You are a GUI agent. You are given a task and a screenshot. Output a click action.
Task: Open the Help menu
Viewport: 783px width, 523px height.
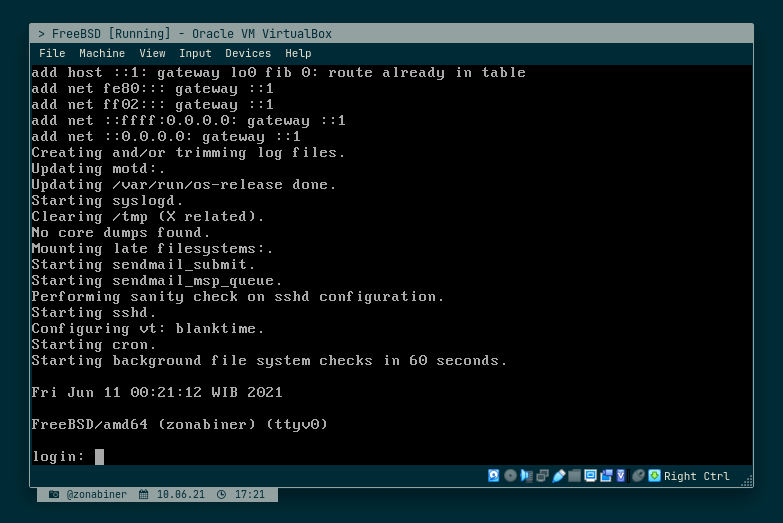point(298,53)
